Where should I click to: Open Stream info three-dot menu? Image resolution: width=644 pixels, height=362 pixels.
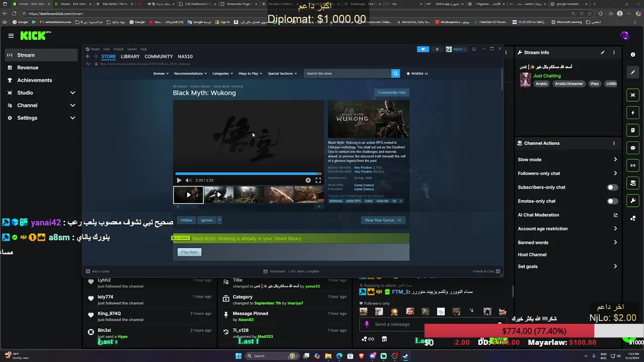pos(614,52)
